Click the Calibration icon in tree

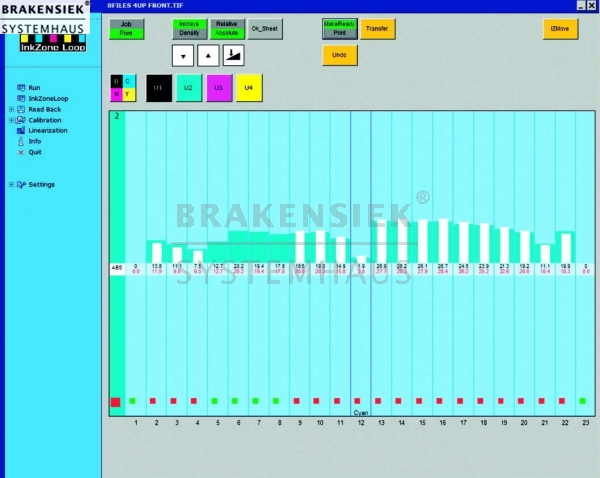click(x=21, y=120)
